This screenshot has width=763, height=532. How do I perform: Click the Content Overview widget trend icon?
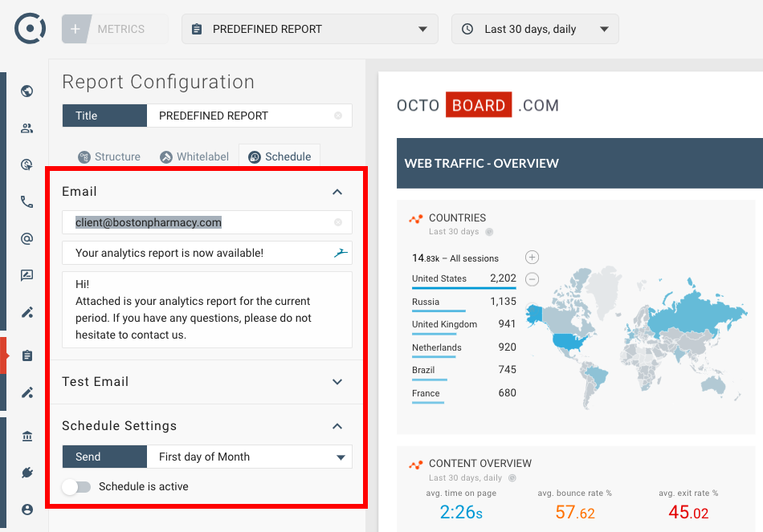point(415,465)
